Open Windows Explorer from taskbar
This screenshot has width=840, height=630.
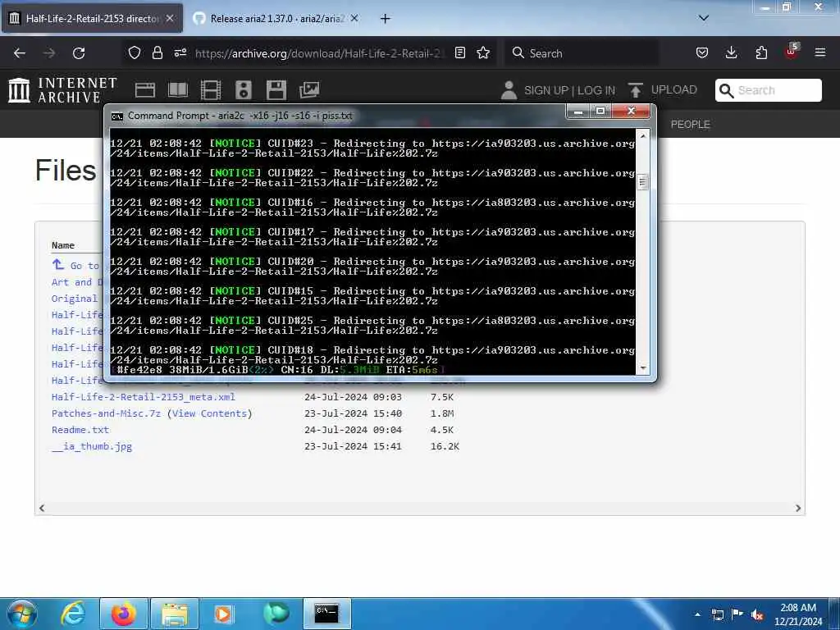pyautogui.click(x=175, y=614)
